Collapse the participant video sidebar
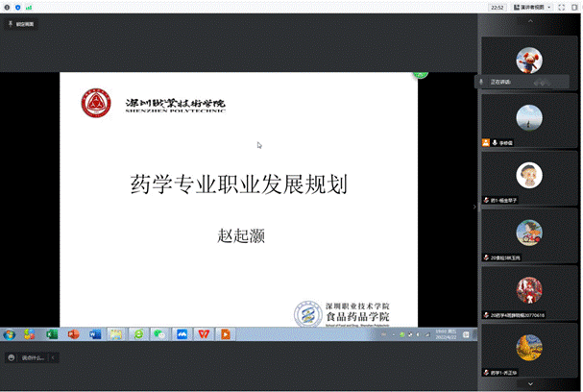583x392 pixels. click(x=474, y=206)
